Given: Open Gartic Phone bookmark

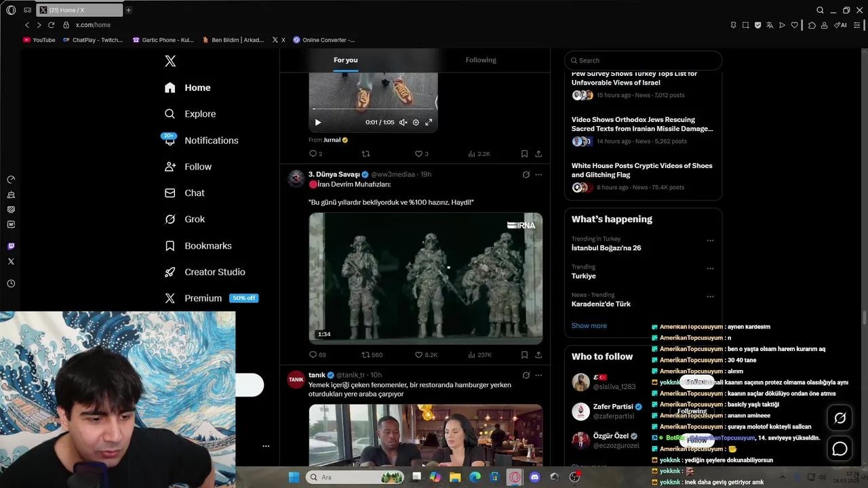Looking at the screenshot, I should (x=163, y=40).
